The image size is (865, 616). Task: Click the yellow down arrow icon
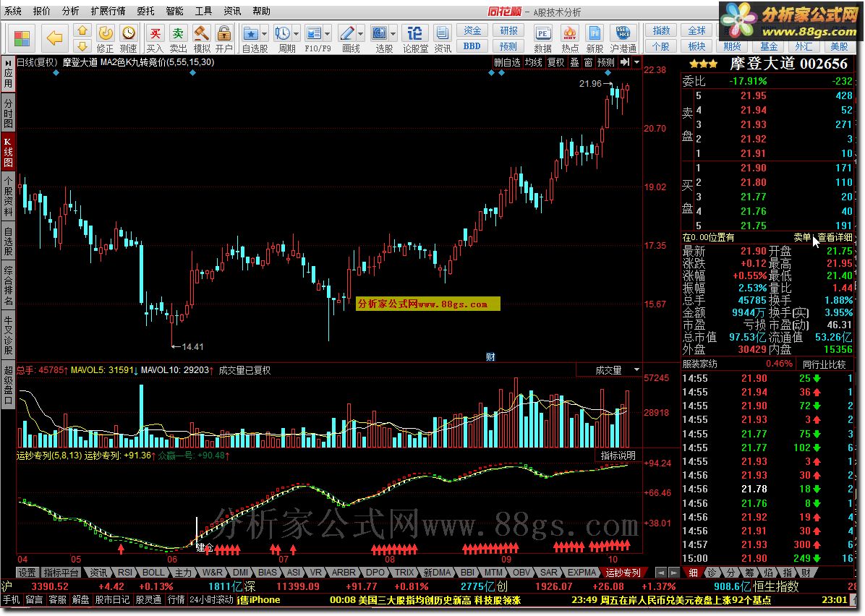pyautogui.click(x=82, y=46)
